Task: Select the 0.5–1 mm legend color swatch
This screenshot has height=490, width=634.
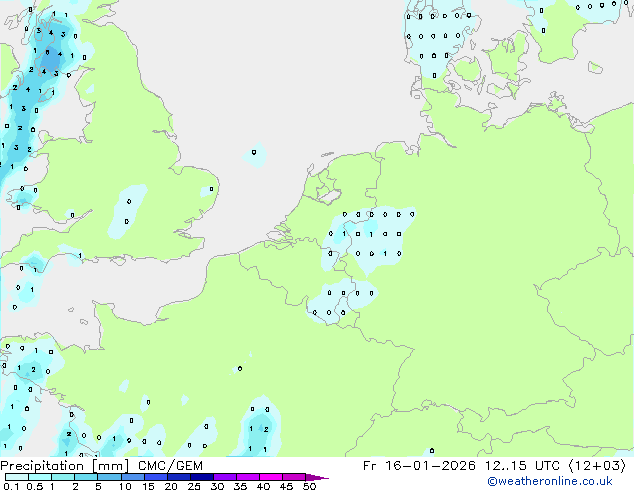Action: coord(40,477)
